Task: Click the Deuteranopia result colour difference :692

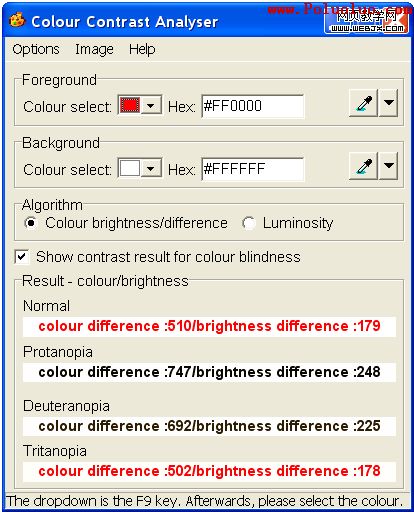Action: coord(209,426)
